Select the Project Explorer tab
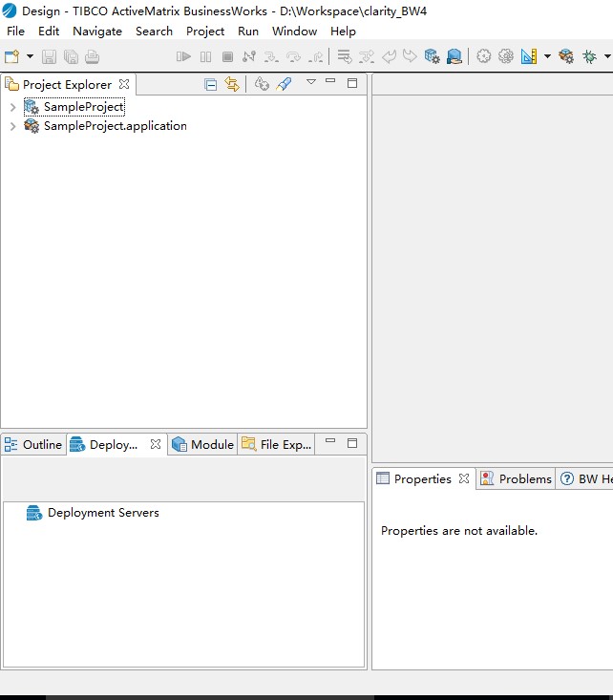Screen dimensions: 613x700 (x=67, y=84)
